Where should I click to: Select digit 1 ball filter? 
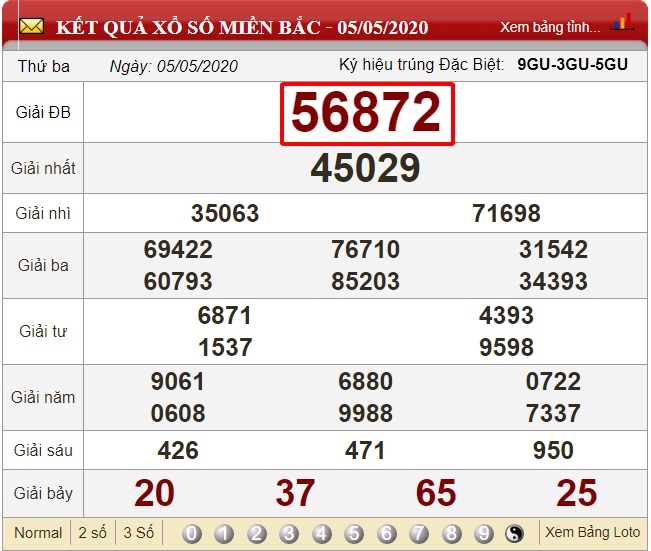(224, 533)
